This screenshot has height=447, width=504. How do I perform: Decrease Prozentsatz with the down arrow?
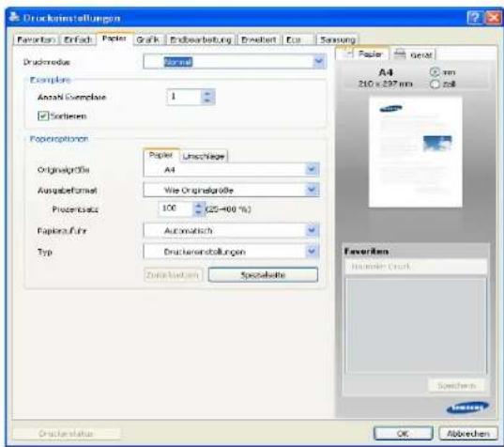(x=199, y=212)
